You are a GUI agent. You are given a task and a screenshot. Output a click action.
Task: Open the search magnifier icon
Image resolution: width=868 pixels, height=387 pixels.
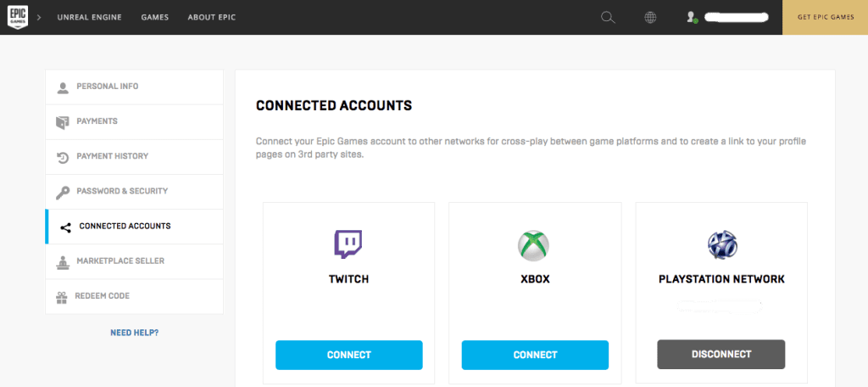point(607,17)
